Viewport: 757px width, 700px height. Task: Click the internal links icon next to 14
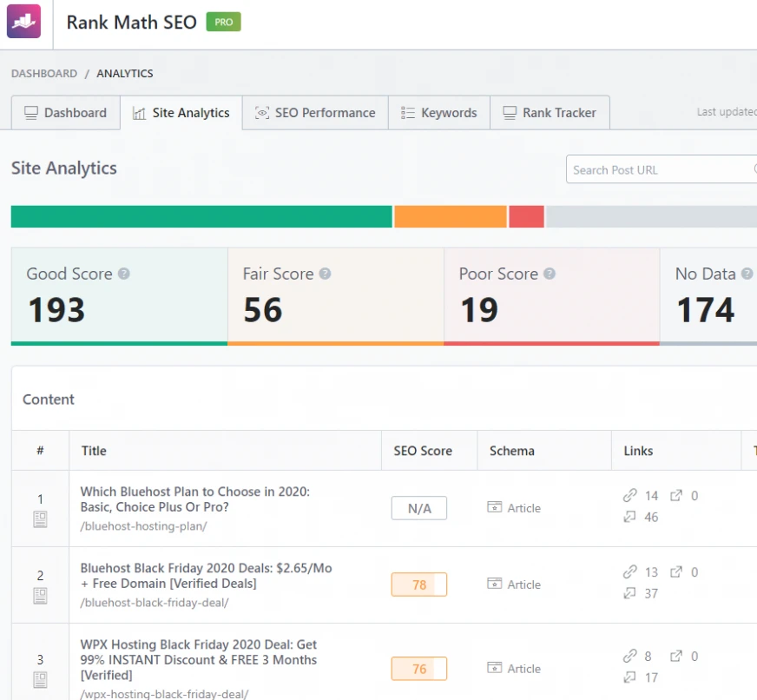pos(629,495)
